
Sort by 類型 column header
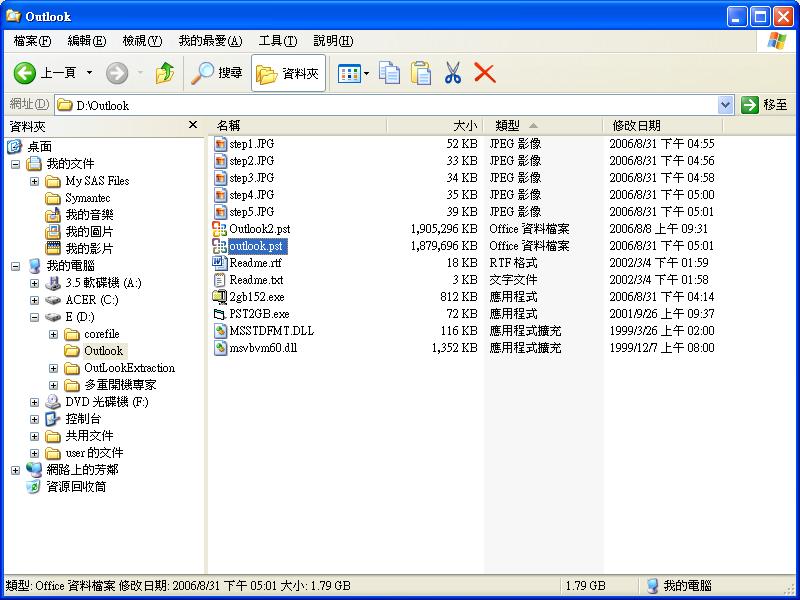pyautogui.click(x=543, y=126)
